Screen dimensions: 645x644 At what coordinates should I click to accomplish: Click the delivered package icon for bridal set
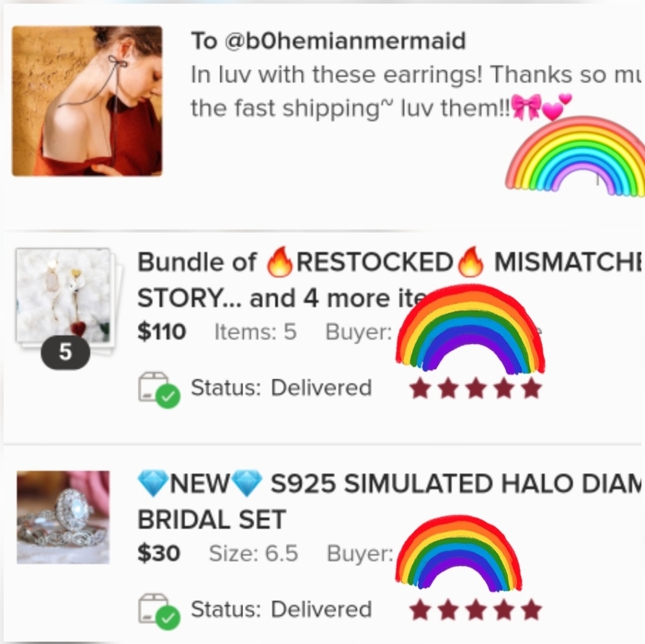point(159,611)
